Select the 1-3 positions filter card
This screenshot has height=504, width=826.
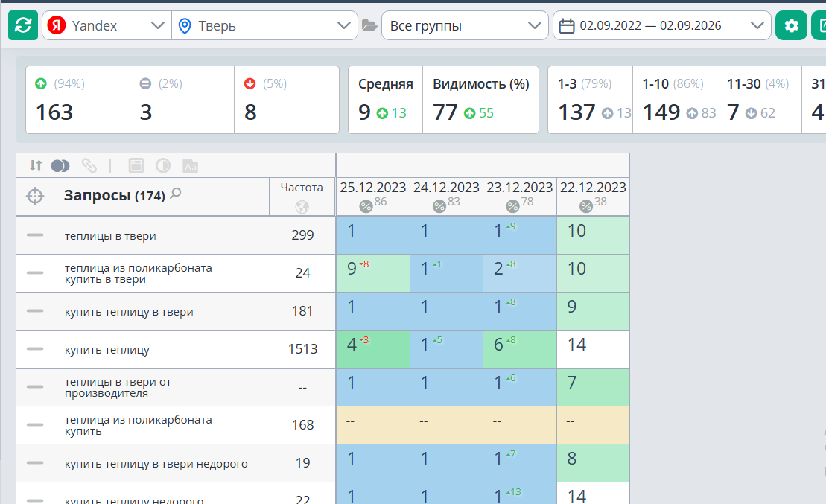click(590, 100)
